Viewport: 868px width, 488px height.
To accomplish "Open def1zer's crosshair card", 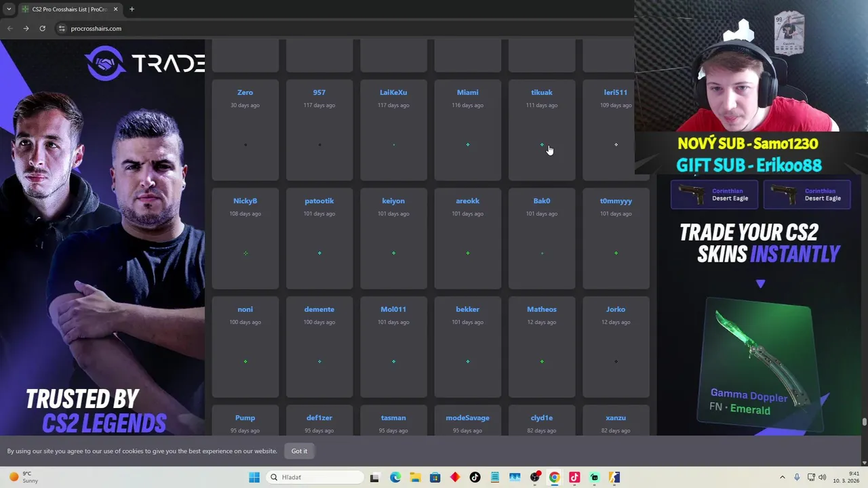I will click(x=319, y=421).
